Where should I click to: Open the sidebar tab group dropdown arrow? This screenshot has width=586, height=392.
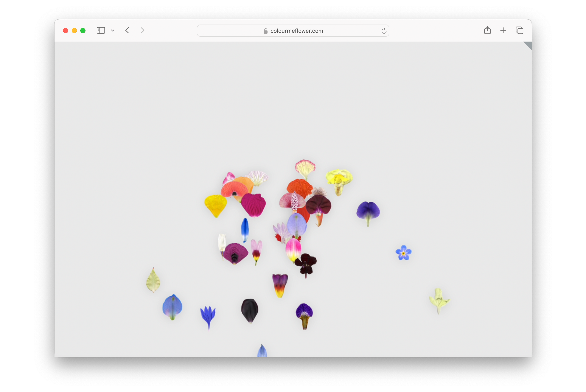tap(113, 31)
